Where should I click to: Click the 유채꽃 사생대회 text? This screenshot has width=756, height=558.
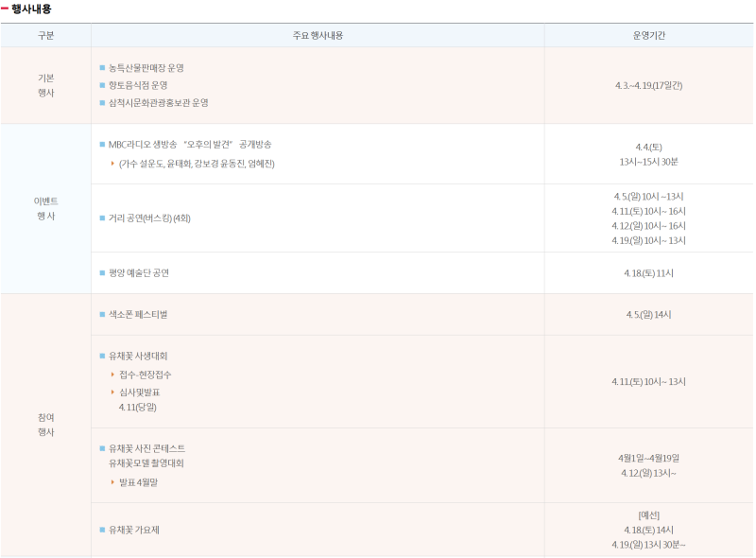138,356
